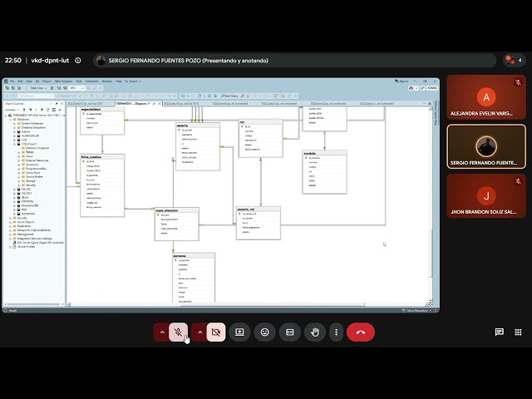Close the Object Explorer panel
The image size is (532, 399).
62,103
